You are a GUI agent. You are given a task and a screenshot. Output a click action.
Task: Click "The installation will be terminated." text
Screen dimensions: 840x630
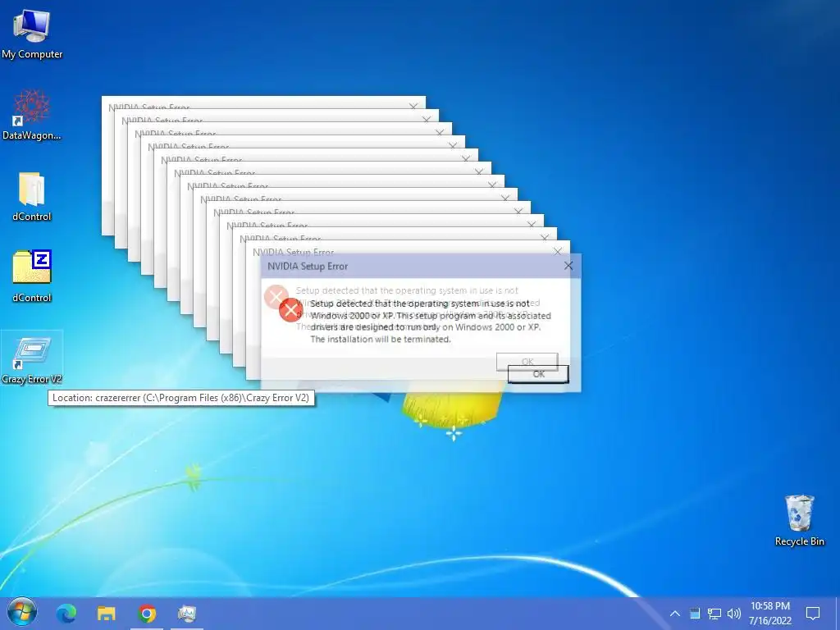click(381, 339)
